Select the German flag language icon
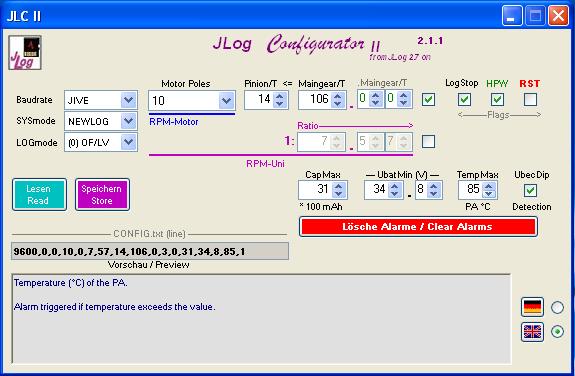Screen dimensions: 575x376 [x=532, y=307]
